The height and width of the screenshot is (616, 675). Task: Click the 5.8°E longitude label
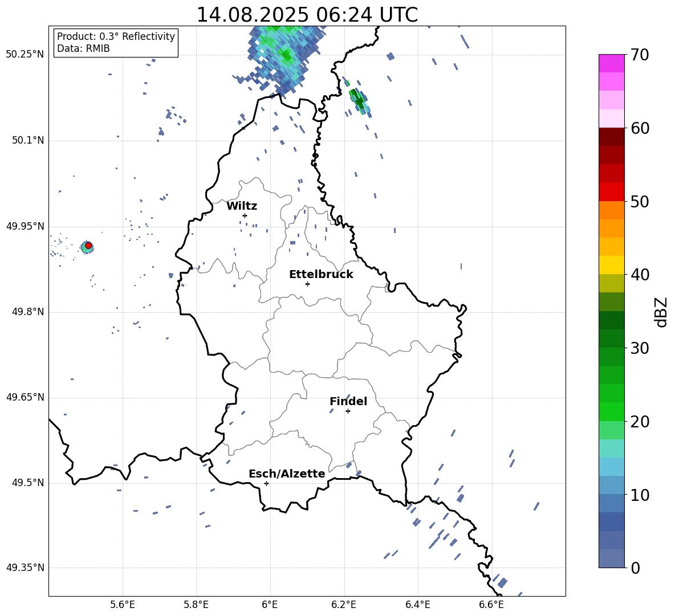(x=196, y=605)
